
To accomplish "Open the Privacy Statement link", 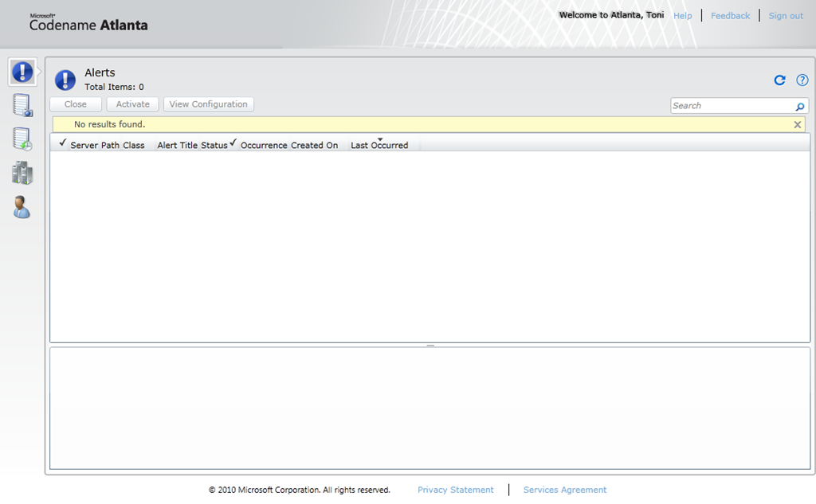I will [x=455, y=490].
